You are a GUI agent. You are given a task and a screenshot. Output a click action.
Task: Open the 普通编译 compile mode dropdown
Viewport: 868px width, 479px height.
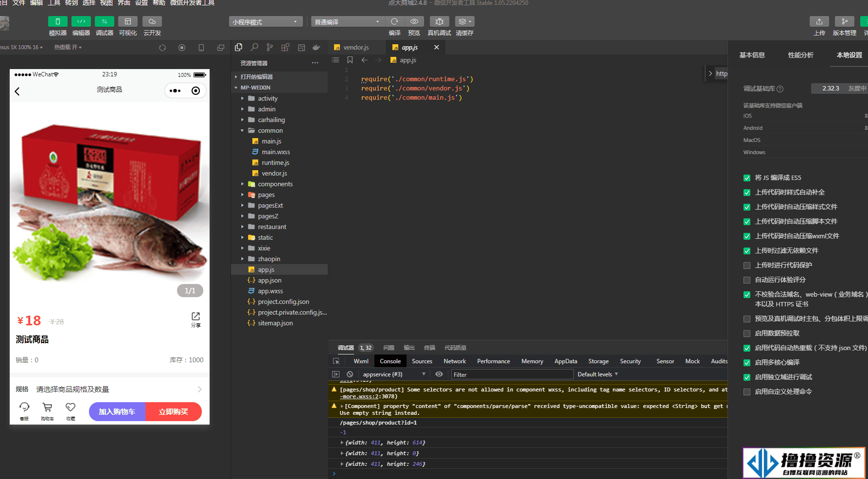[348, 22]
